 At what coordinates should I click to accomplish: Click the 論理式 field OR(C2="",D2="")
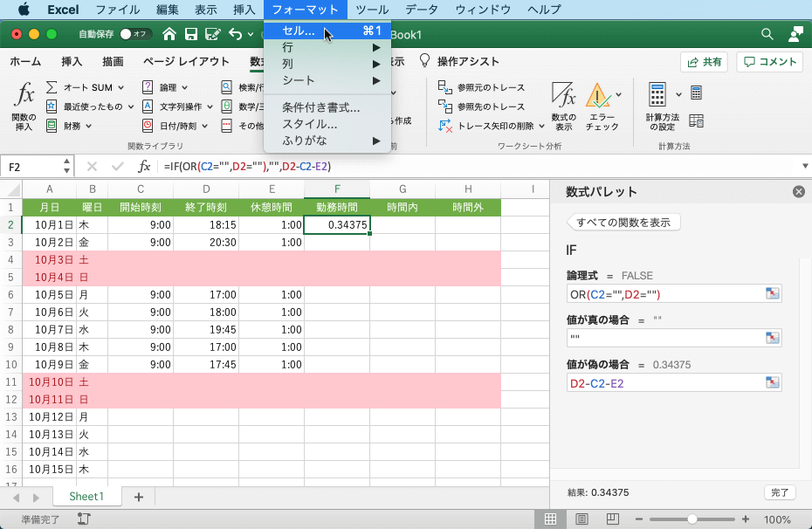(665, 294)
